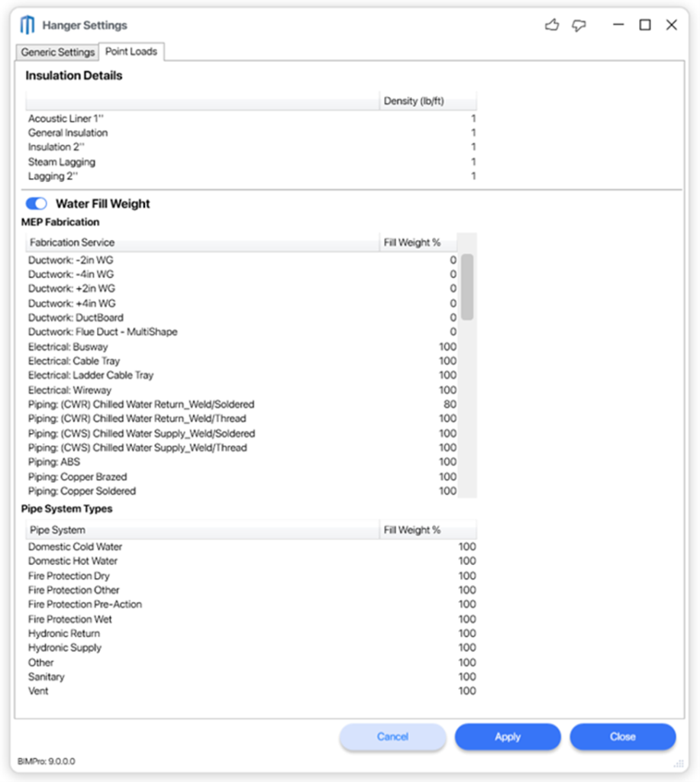Click the Electrical: Busway fill weight value

coord(447,346)
